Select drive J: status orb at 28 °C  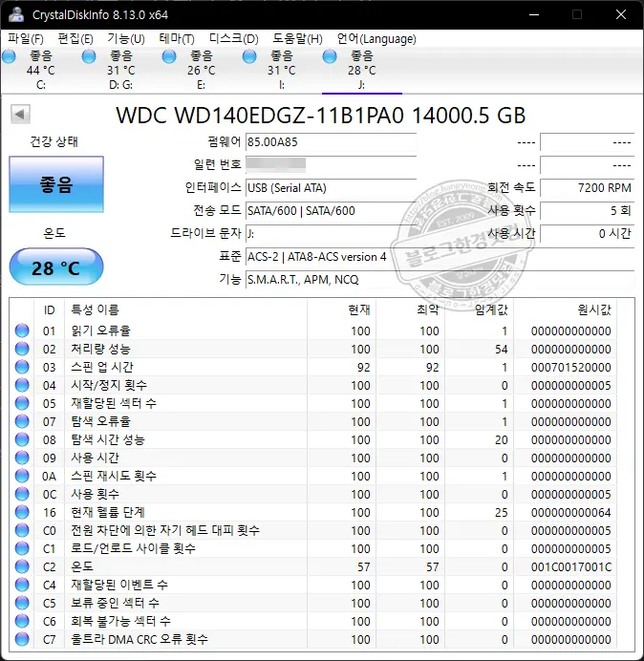coord(330,56)
